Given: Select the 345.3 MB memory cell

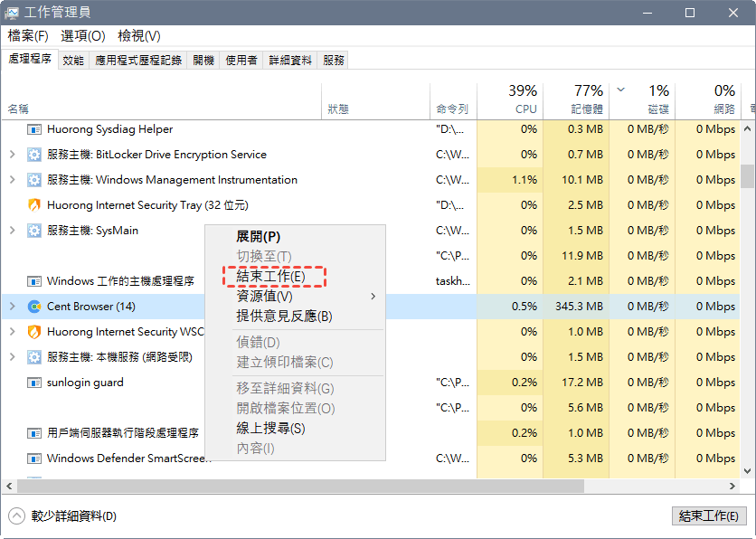Looking at the screenshot, I should pos(576,307).
